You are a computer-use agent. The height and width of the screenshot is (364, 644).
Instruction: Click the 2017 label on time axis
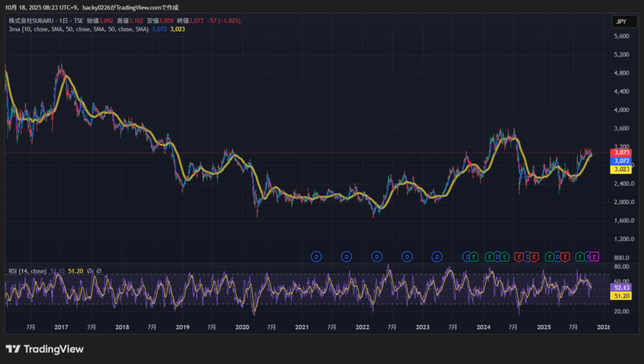61,327
